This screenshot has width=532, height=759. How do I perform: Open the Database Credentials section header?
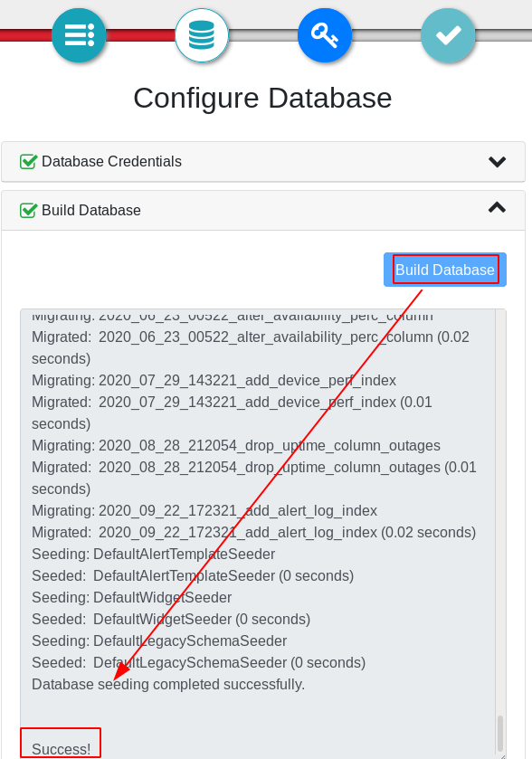[263, 162]
